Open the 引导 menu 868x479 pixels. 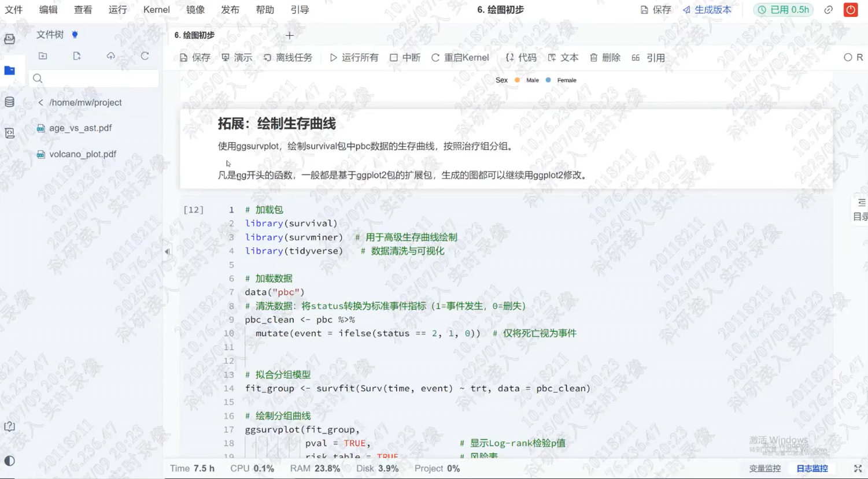300,10
